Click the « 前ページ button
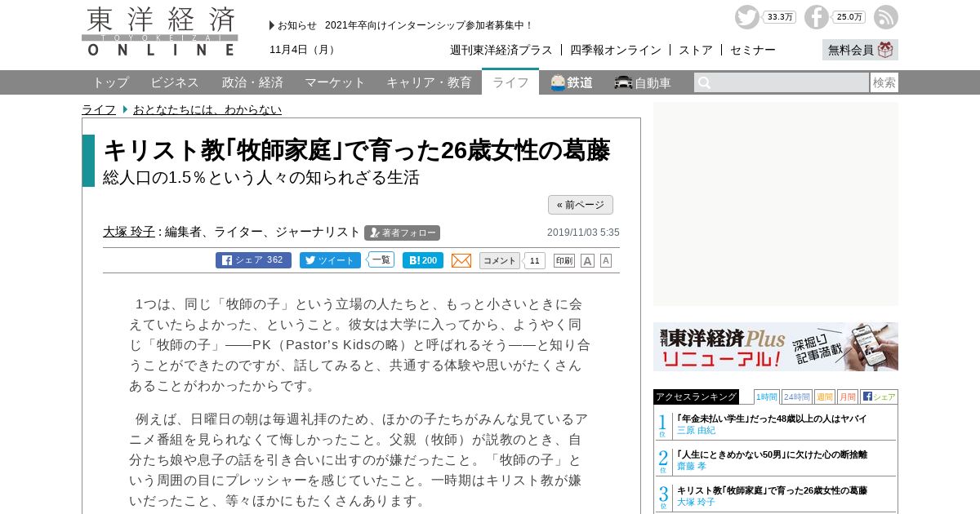980x514 pixels. click(581, 205)
